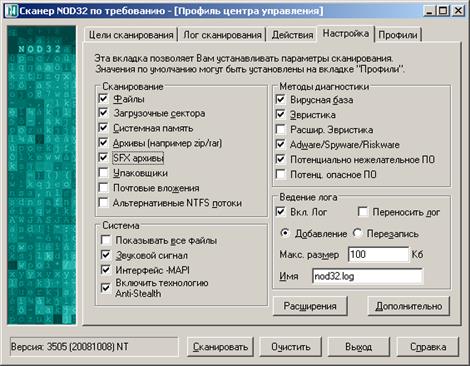Uncheck SFX архивы option

(x=103, y=157)
